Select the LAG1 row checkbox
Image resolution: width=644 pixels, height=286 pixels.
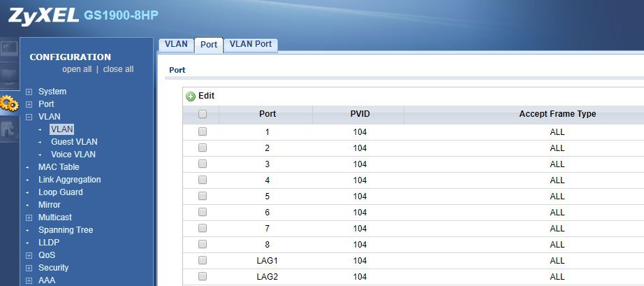pos(203,260)
